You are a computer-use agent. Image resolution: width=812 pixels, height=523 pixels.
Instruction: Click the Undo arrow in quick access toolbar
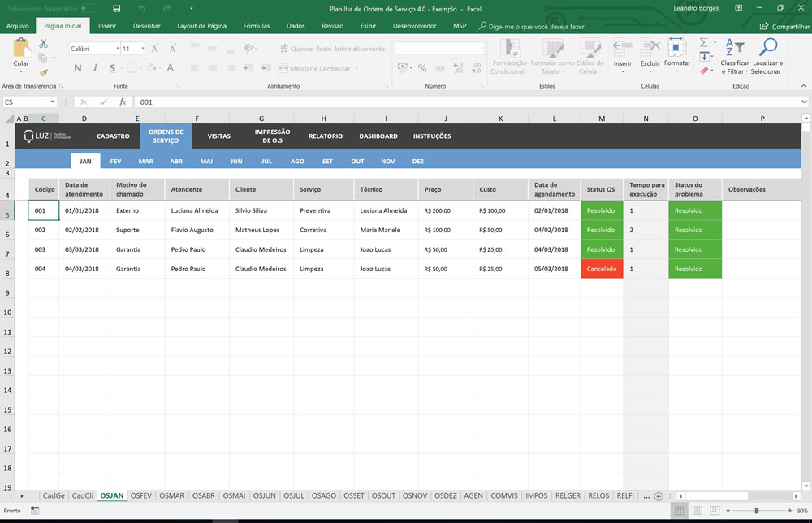click(x=142, y=9)
